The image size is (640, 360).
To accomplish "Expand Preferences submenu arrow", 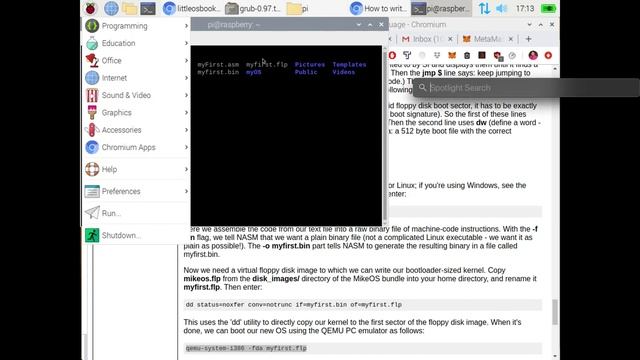I will click(186, 191).
